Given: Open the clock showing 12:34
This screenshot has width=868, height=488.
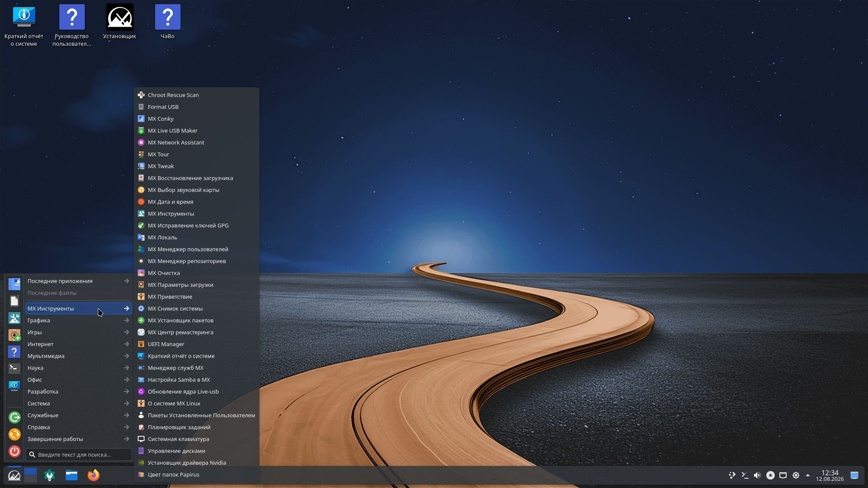Looking at the screenshot, I should pyautogui.click(x=830, y=475).
